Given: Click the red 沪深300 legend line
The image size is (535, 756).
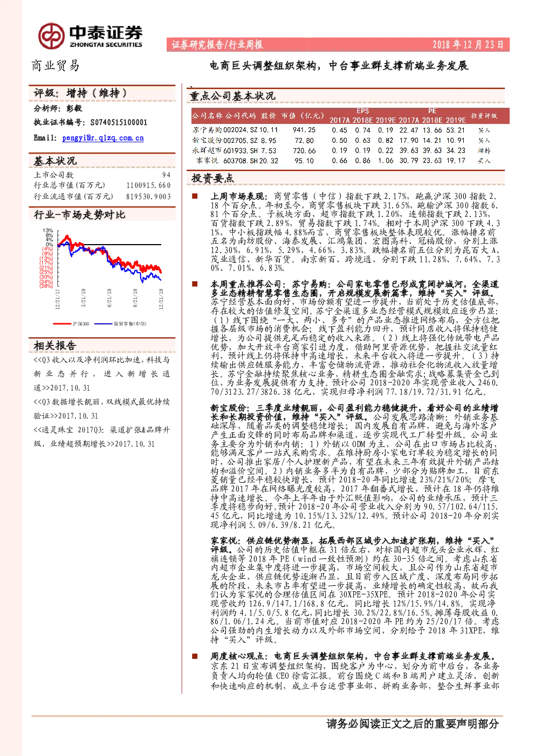Looking at the screenshot, I should [63, 324].
